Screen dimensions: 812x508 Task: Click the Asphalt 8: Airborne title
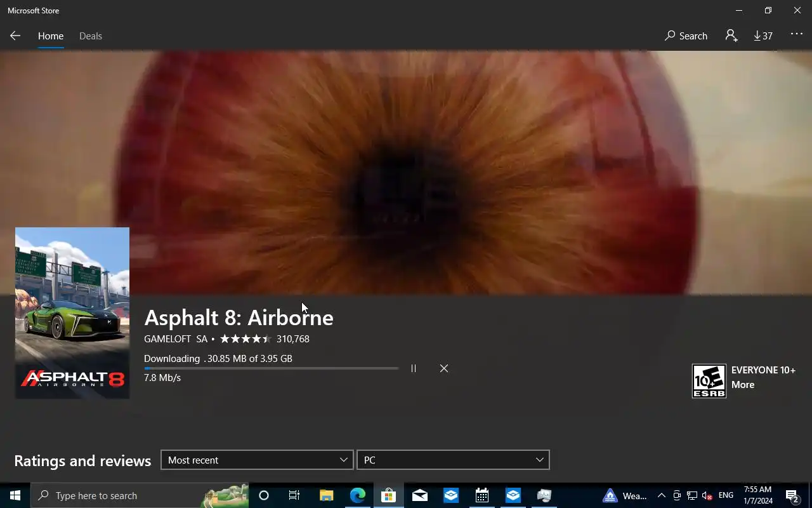tap(239, 317)
